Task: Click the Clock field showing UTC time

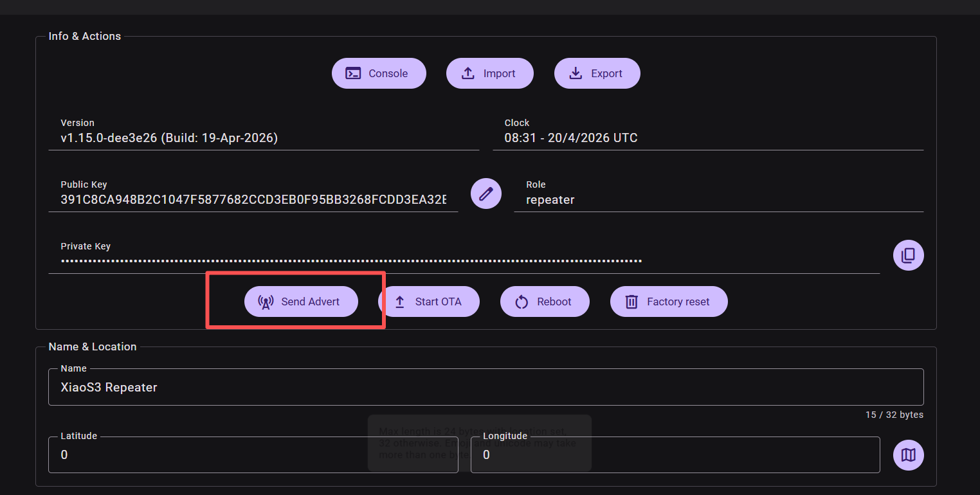Action: coord(707,138)
